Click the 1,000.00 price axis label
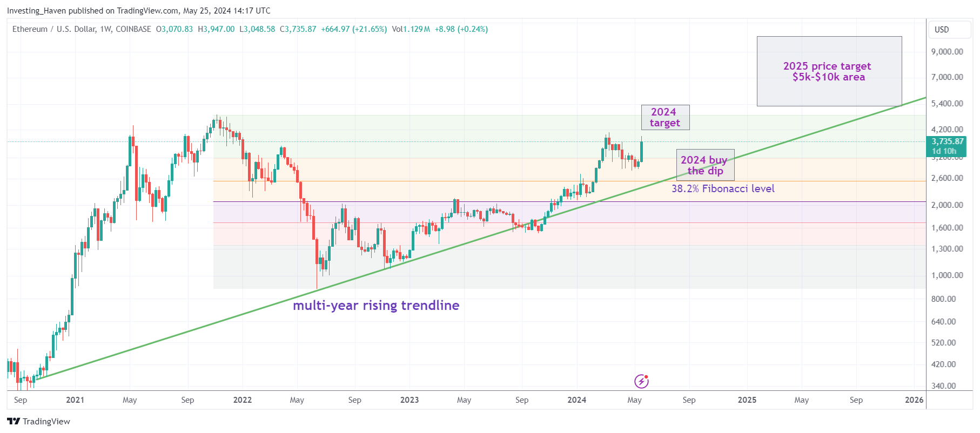Image resolution: width=980 pixels, height=433 pixels. click(947, 275)
